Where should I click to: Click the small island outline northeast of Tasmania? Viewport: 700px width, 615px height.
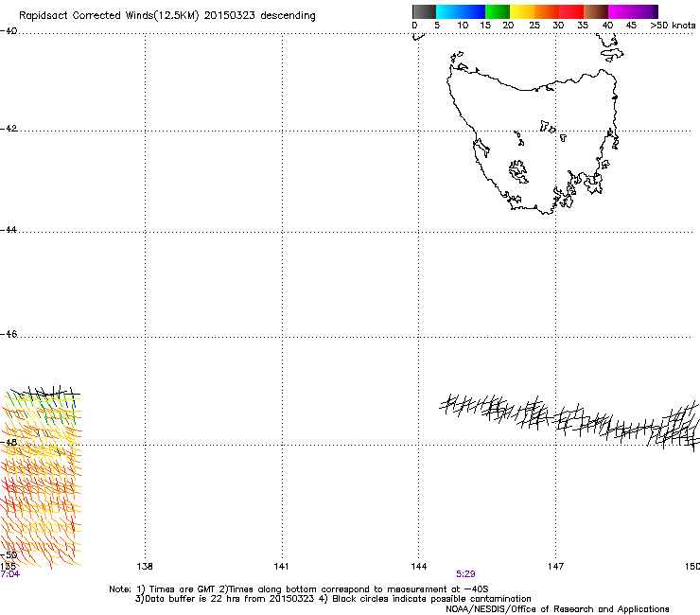[x=612, y=55]
